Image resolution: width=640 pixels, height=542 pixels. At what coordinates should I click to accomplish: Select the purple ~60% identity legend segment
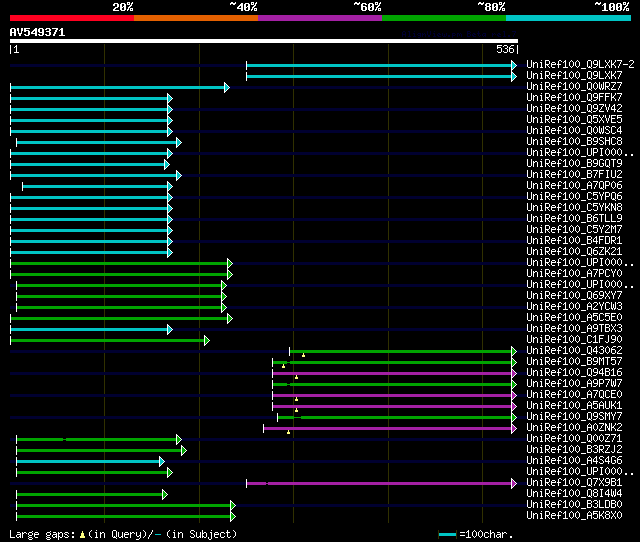pos(320,18)
